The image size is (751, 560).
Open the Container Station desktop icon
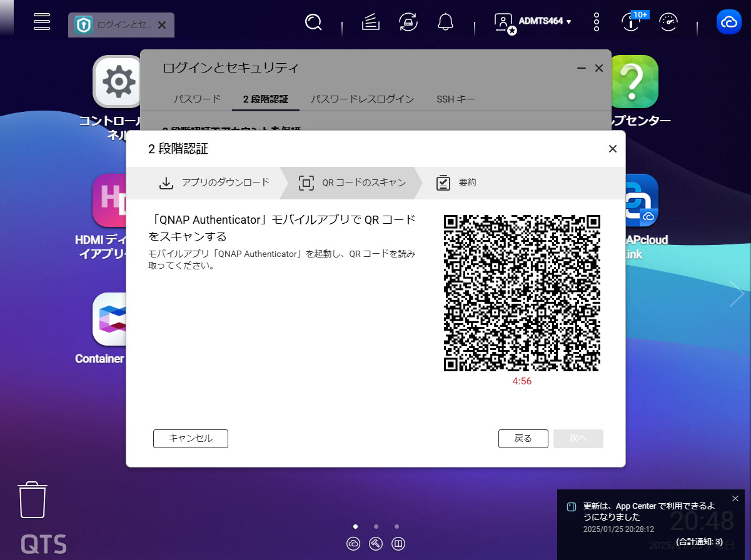[x=111, y=319]
